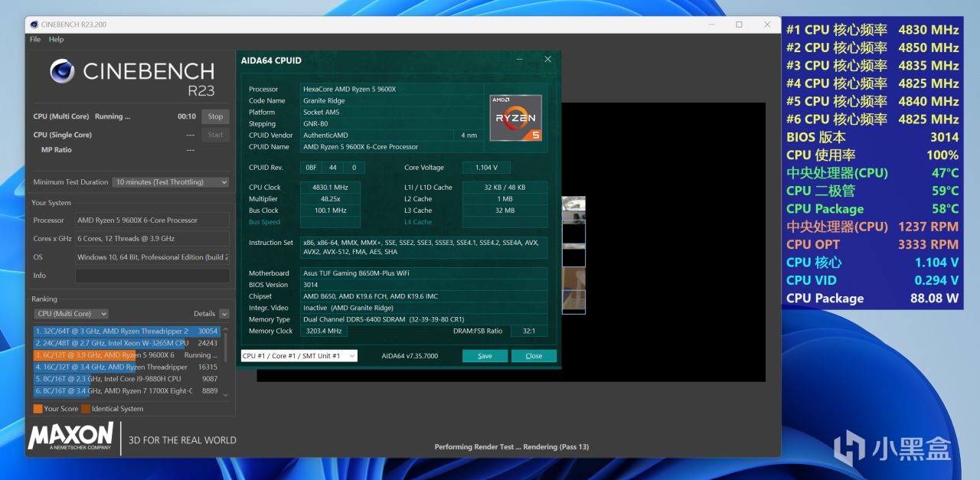This screenshot has height=480, width=980.
Task: Select the Ryzen 5 9600X Running ranking row
Action: click(127, 355)
